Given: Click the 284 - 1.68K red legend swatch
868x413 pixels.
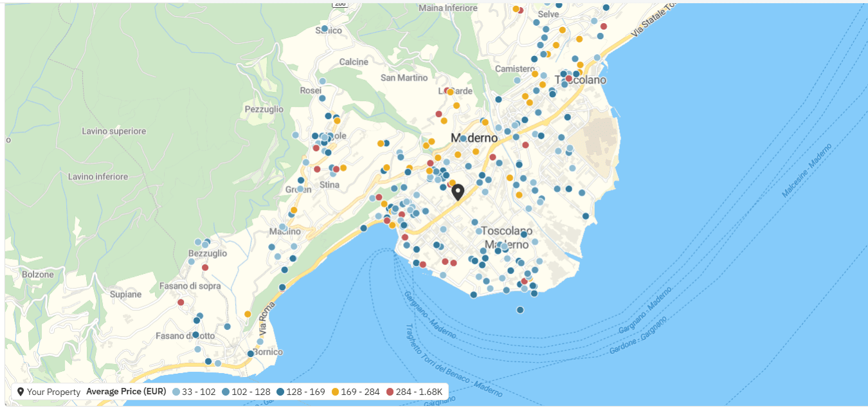Looking at the screenshot, I should coord(390,392).
